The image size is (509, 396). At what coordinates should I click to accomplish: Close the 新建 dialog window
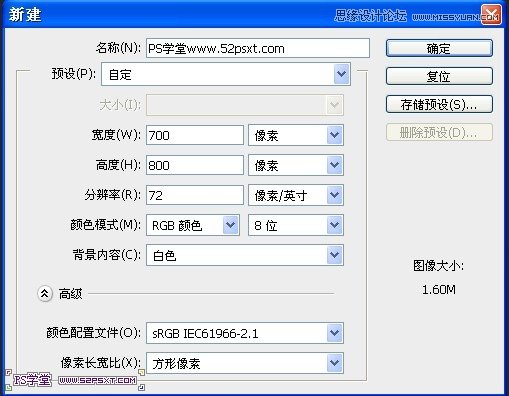pyautogui.click(x=491, y=14)
